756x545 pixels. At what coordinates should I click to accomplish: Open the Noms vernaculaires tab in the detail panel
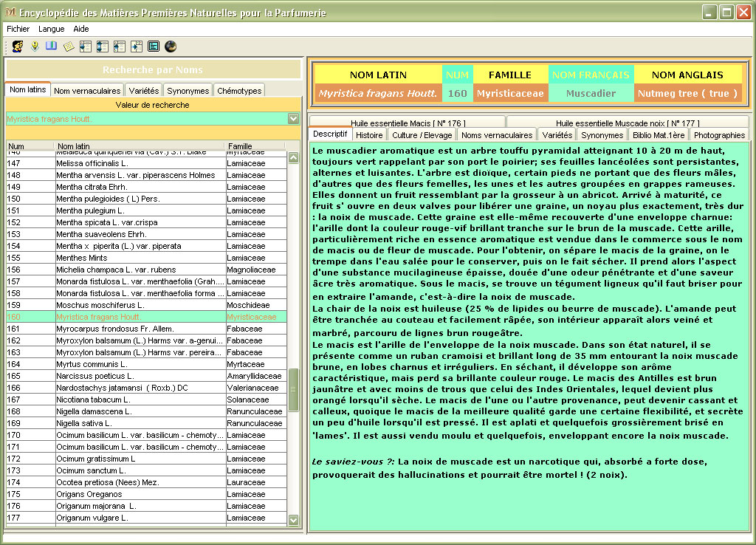[497, 135]
